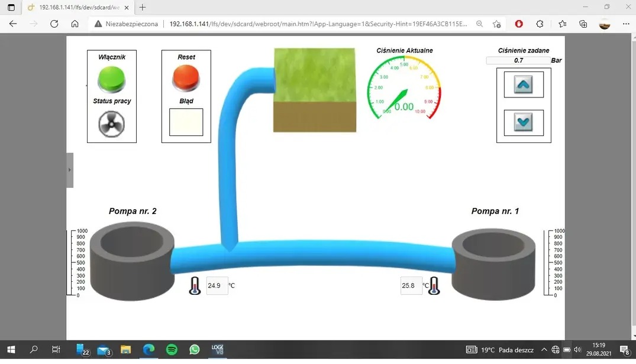Open browser settings and more menu
Image resolution: width=636 pixels, height=364 pixels.
pyautogui.click(x=627, y=24)
